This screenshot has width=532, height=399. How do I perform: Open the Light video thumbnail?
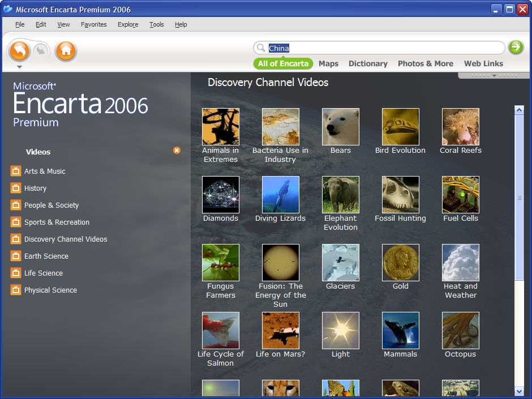click(x=341, y=330)
